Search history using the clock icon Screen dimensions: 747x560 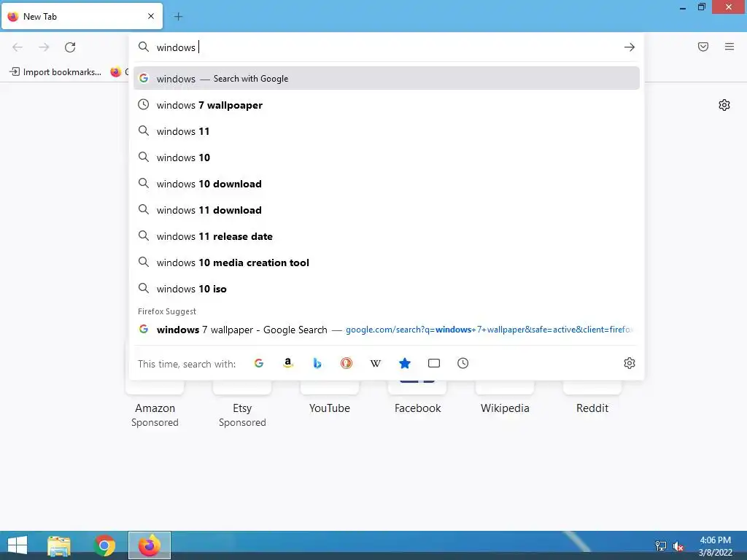click(463, 363)
